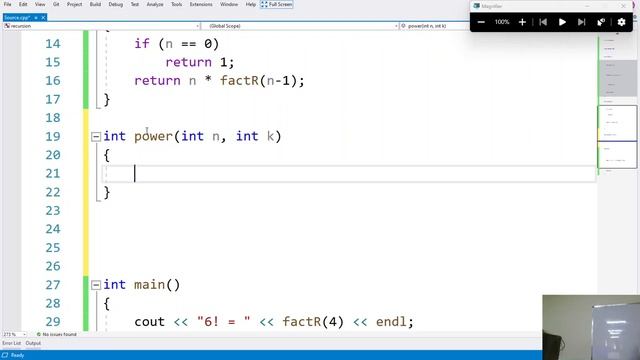
Task: Click the Full Screen button
Action: tap(277, 4)
